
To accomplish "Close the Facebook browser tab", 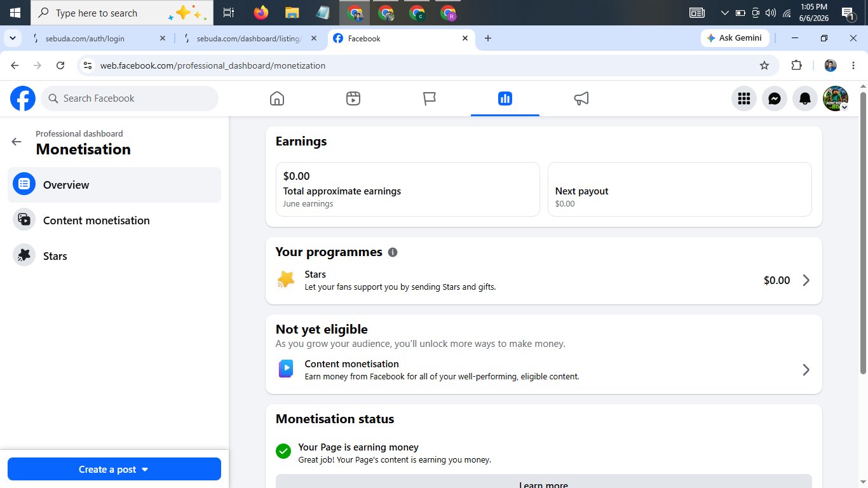I will [465, 38].
